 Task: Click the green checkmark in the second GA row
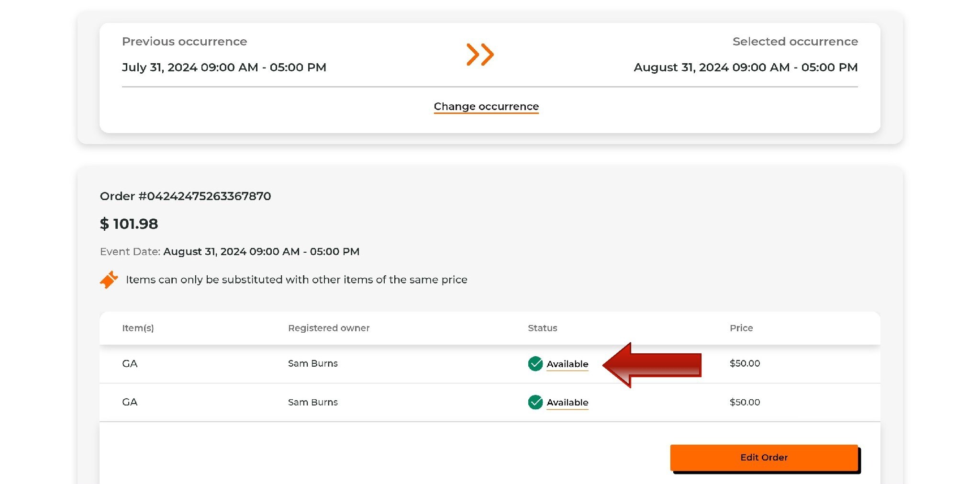535,403
